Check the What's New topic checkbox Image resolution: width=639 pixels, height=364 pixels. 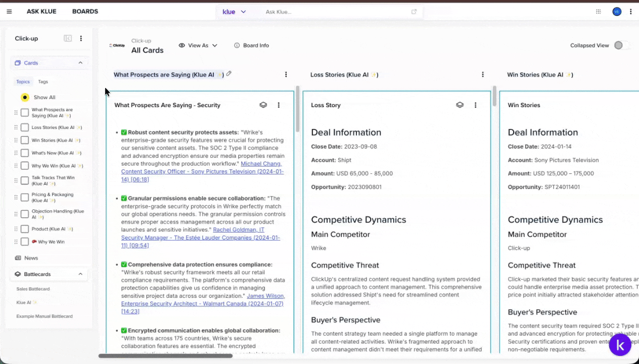tap(24, 153)
